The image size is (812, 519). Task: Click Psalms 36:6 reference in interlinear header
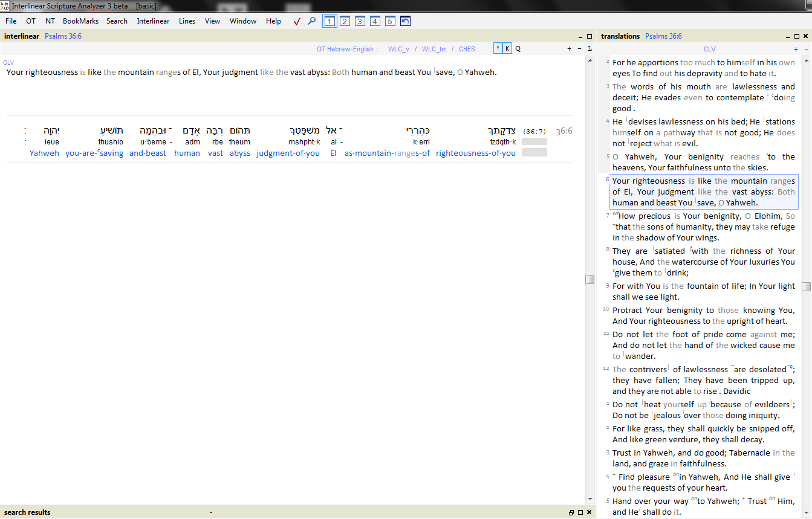click(63, 36)
